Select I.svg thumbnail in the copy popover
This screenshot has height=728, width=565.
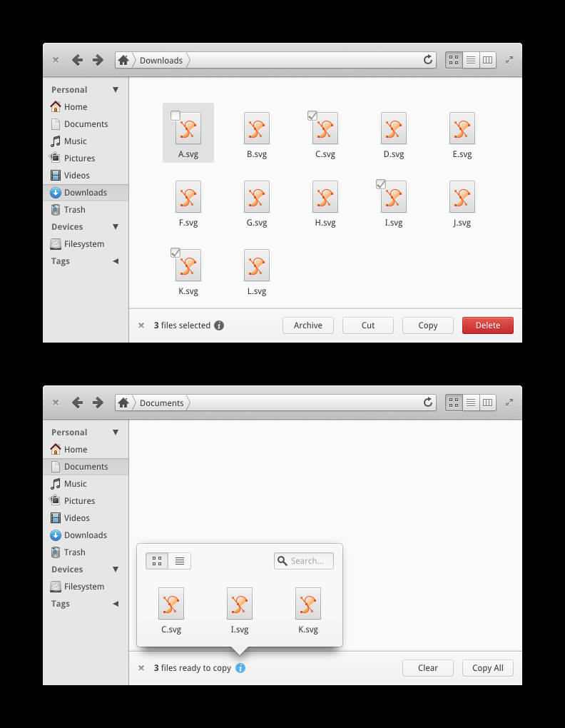240,604
